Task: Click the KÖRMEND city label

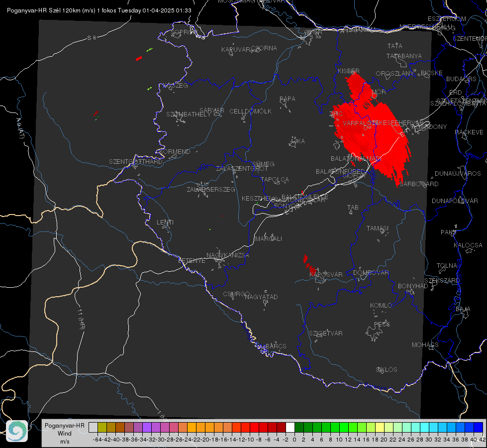Action: pos(175,152)
